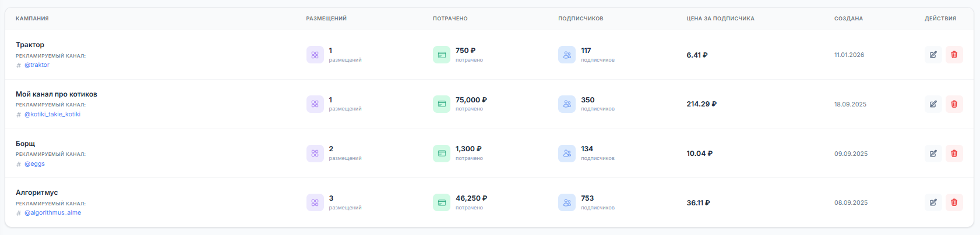
Task: Select the Алгоритмус campaign name
Action: (37, 193)
